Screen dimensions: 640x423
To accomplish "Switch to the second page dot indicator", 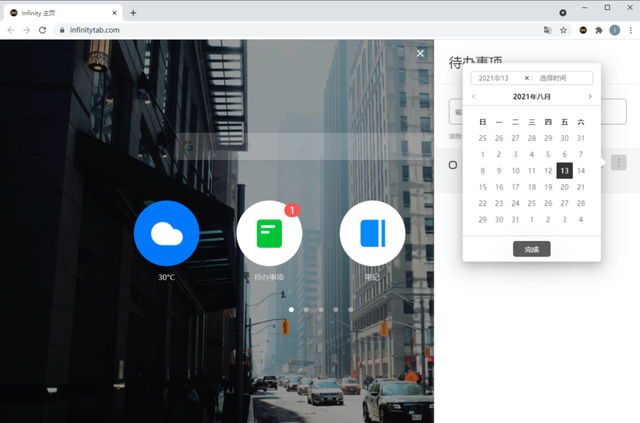I will [x=306, y=309].
